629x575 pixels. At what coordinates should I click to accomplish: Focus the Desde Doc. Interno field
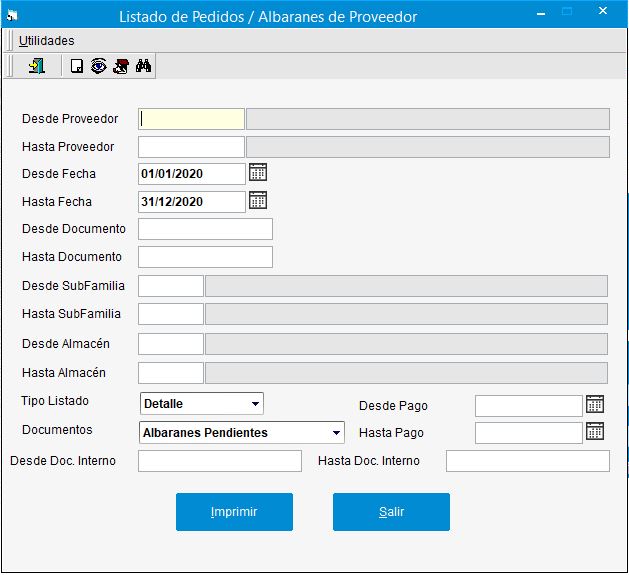coord(220,461)
